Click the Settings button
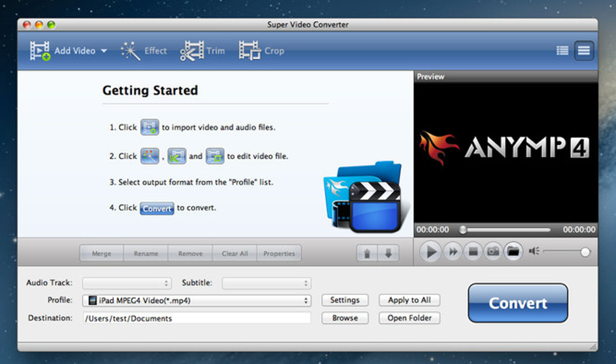The width and height of the screenshot is (616, 364). [345, 300]
